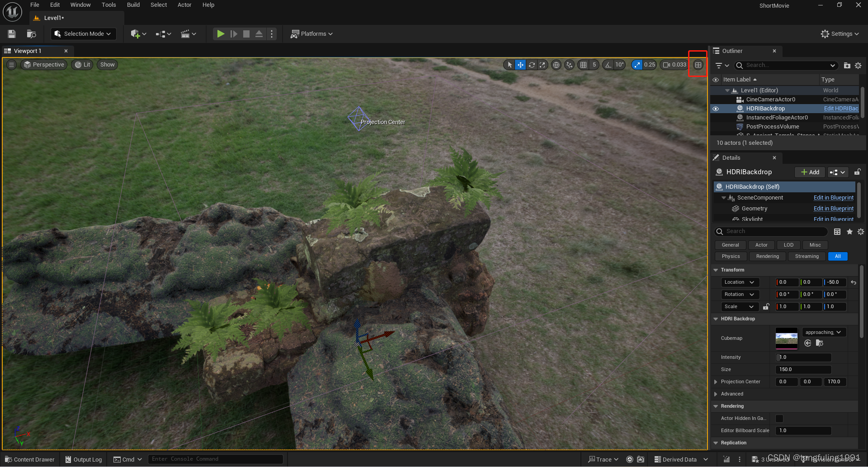Show only favorite properties star icon

849,232
